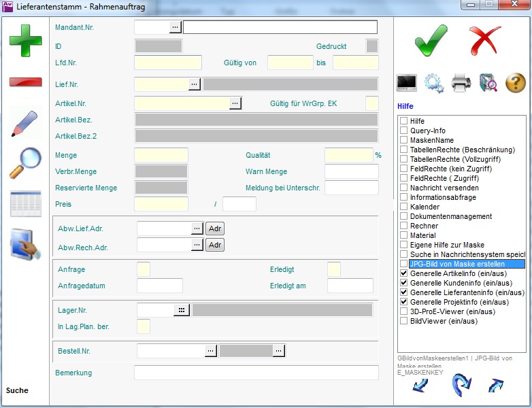Tick the Kalender checkbox
This screenshot has width=532, height=408.
(x=404, y=207)
